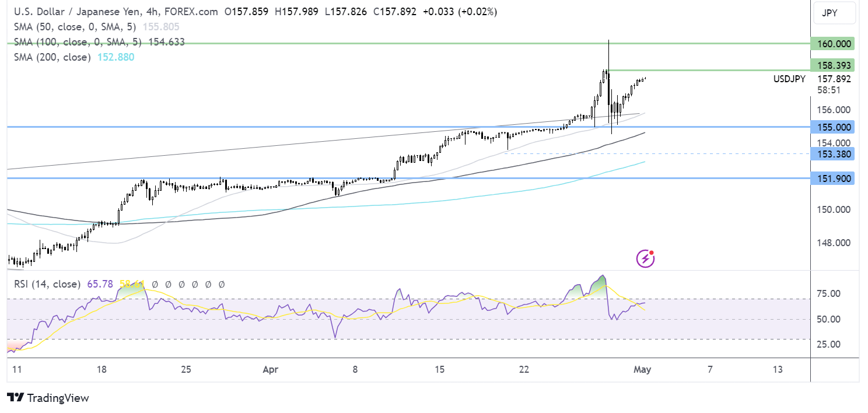Image resolution: width=868 pixels, height=413 pixels.
Task: Click the USDJPY symbol label
Action: click(x=789, y=79)
